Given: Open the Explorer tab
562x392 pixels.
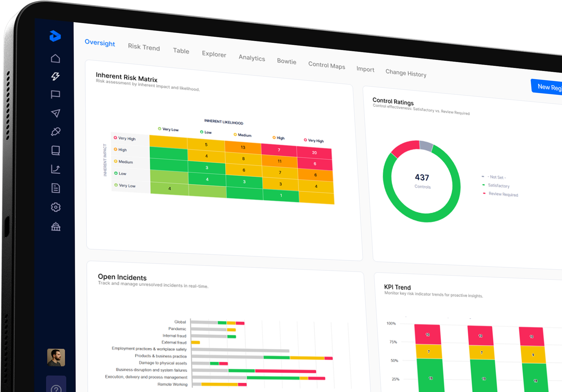Looking at the screenshot, I should tap(214, 54).
